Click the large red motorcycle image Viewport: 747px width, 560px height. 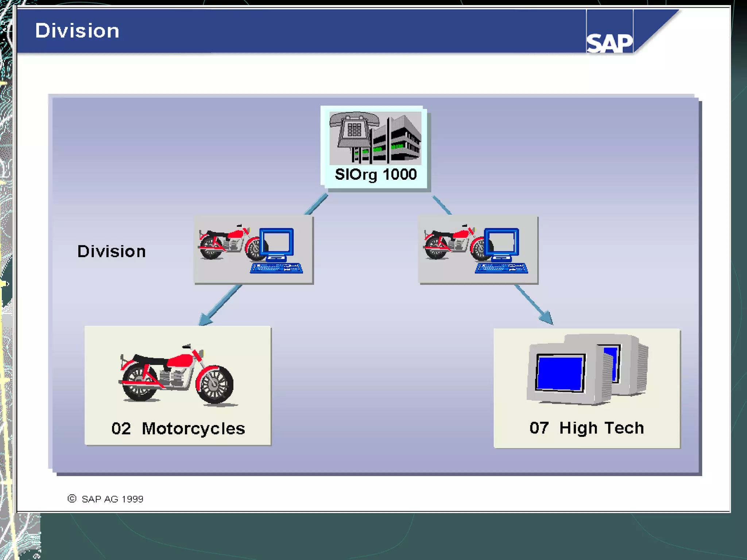(177, 375)
